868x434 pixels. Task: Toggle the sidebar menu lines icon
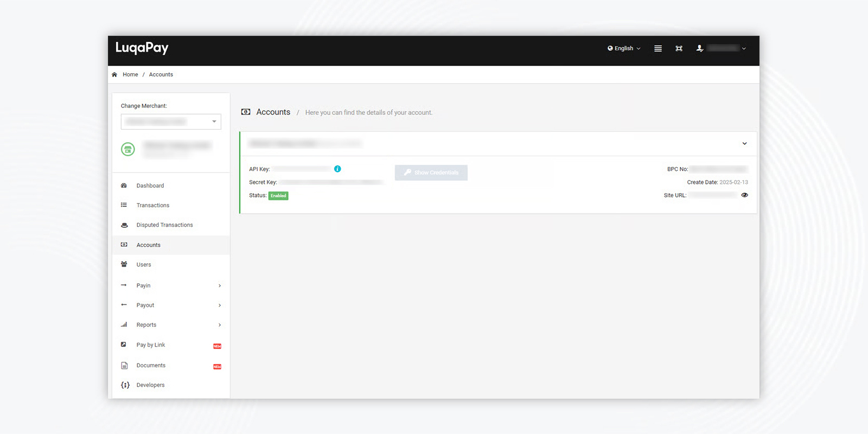[x=658, y=48]
